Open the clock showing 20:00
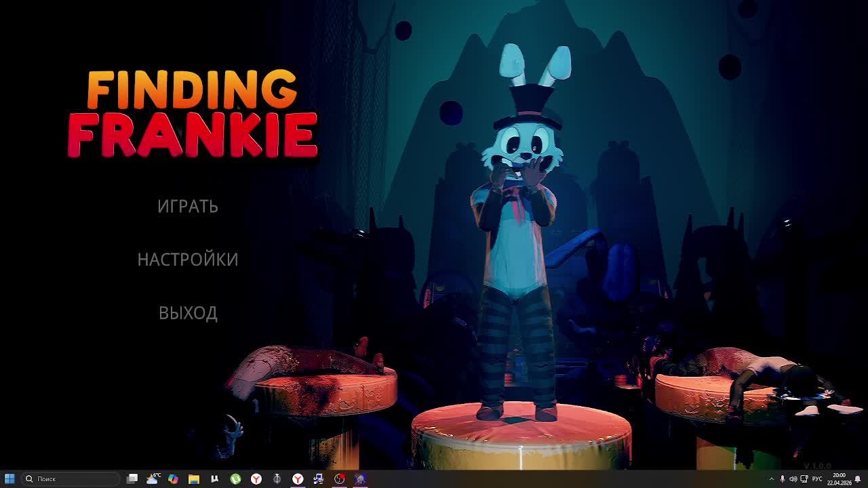 pyautogui.click(x=839, y=479)
